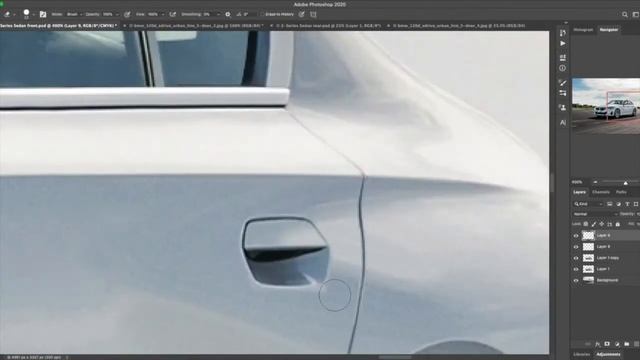Close the Series Sedan rear.psd tab

point(271,26)
